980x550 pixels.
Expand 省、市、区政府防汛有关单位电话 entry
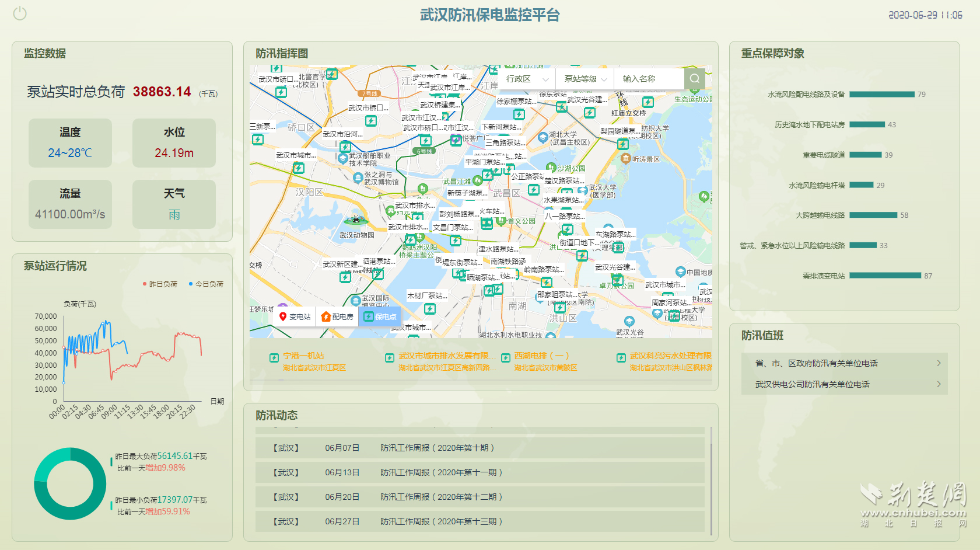click(844, 363)
